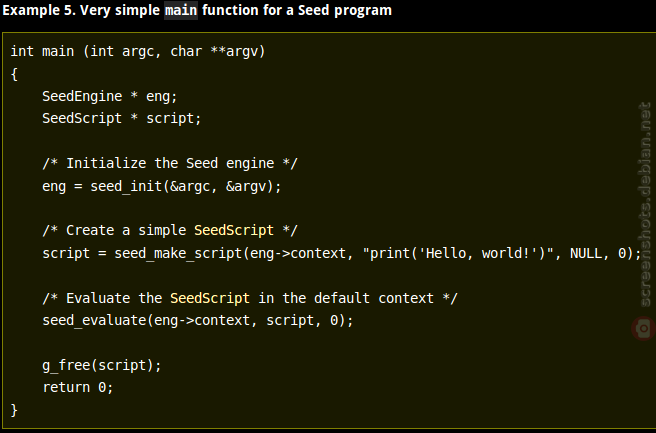
Task: Click the 'SeedScript * script;' declaration line
Action: (122, 118)
